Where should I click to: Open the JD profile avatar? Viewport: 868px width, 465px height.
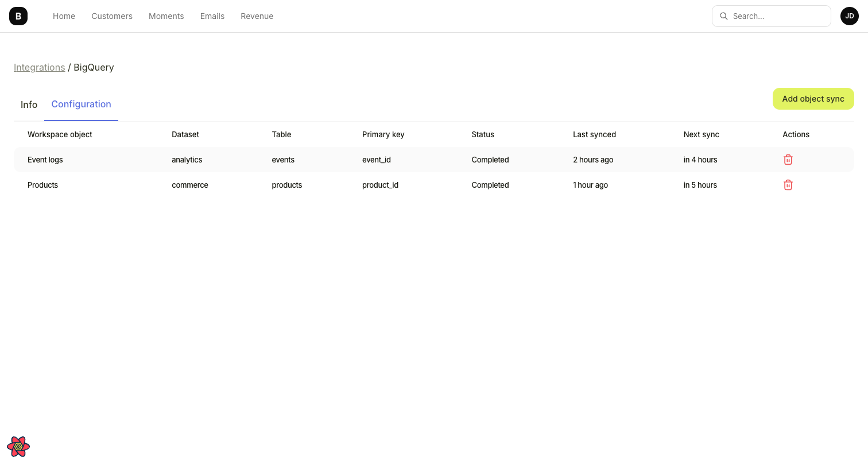[x=849, y=15]
